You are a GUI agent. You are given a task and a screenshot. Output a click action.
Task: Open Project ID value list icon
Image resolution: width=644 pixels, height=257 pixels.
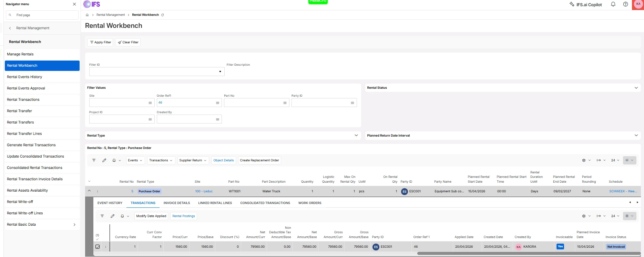coord(150,119)
